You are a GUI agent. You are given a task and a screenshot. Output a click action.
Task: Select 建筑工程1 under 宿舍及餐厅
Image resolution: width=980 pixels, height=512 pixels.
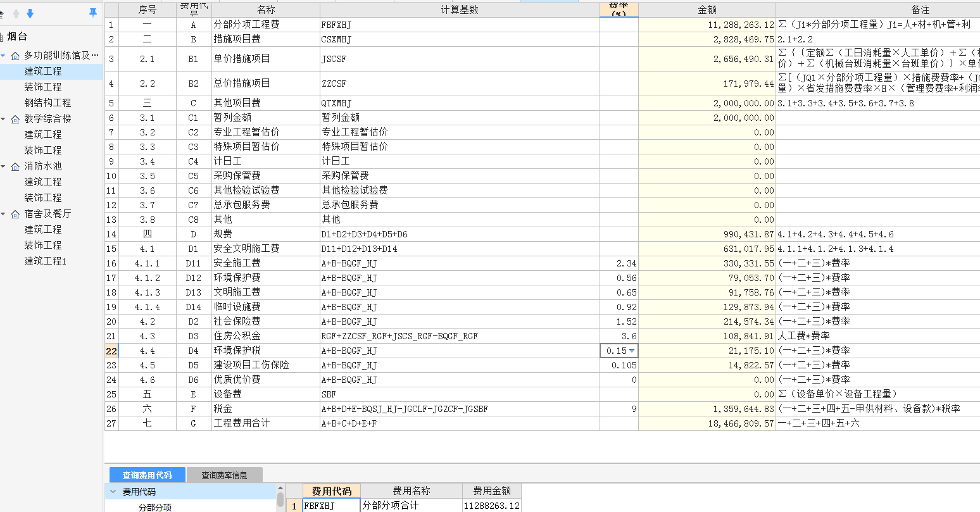[x=46, y=261]
